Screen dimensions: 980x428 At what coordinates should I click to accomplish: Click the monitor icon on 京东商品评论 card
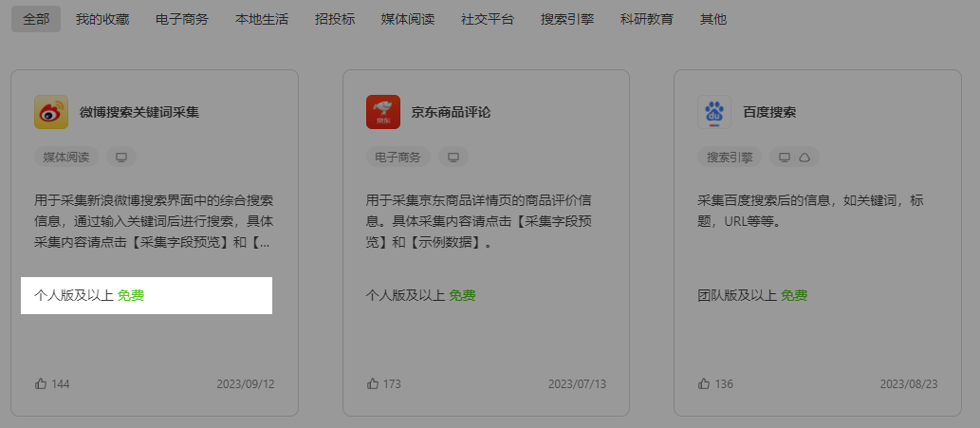pos(453,157)
